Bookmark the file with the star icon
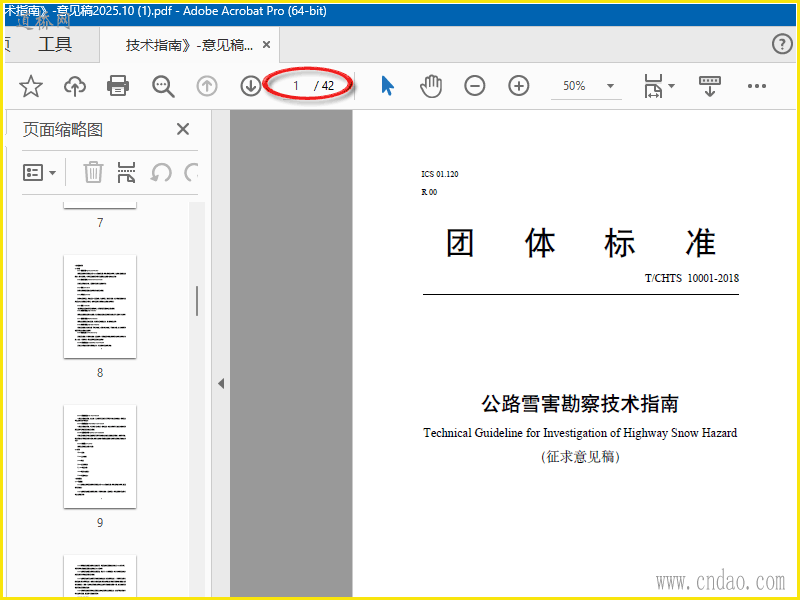This screenshot has width=800, height=600. pos(31,86)
